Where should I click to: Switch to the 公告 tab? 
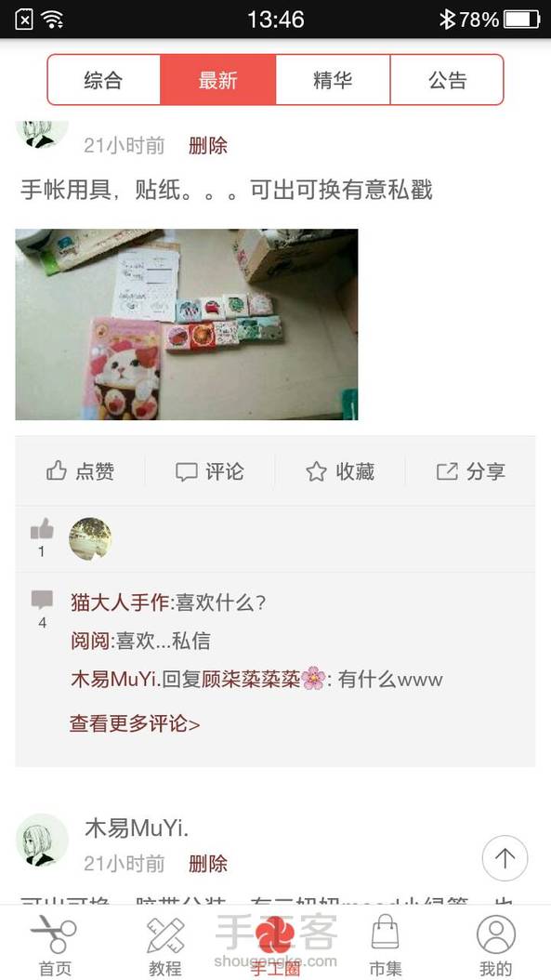pyautogui.click(x=447, y=79)
